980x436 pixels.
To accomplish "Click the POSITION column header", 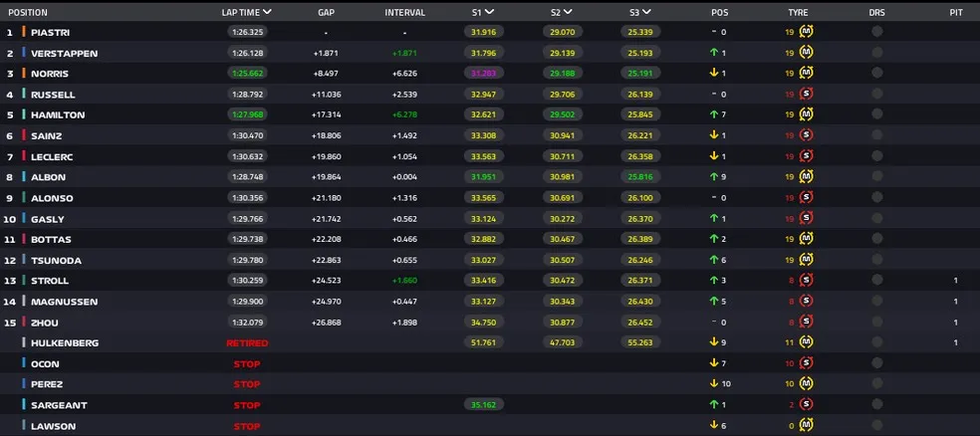I will [x=28, y=13].
